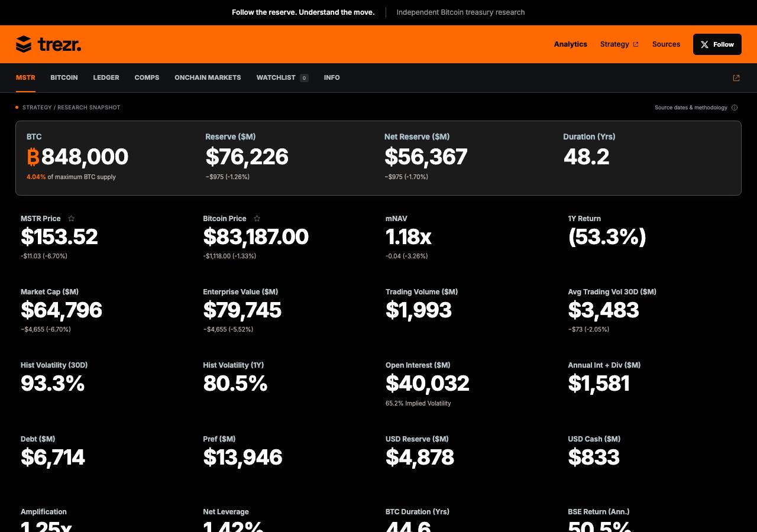Screen dimensions: 757x532
Task: Open the WATCHLIST tab
Action: [282, 77]
